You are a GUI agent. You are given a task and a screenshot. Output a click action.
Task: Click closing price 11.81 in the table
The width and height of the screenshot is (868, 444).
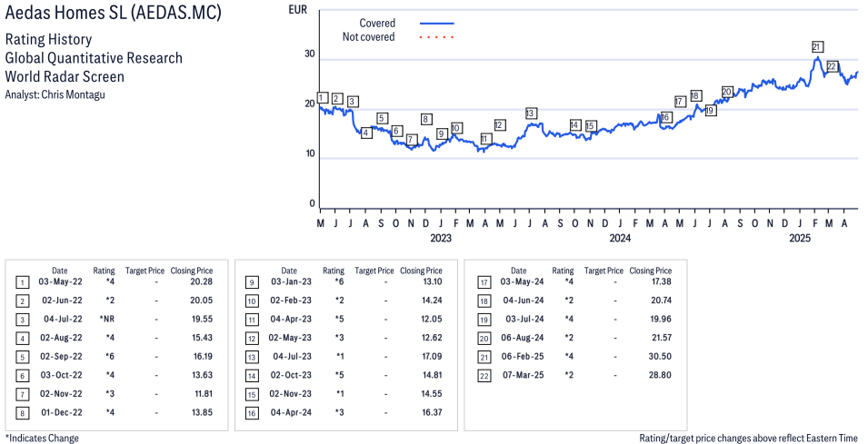(204, 394)
